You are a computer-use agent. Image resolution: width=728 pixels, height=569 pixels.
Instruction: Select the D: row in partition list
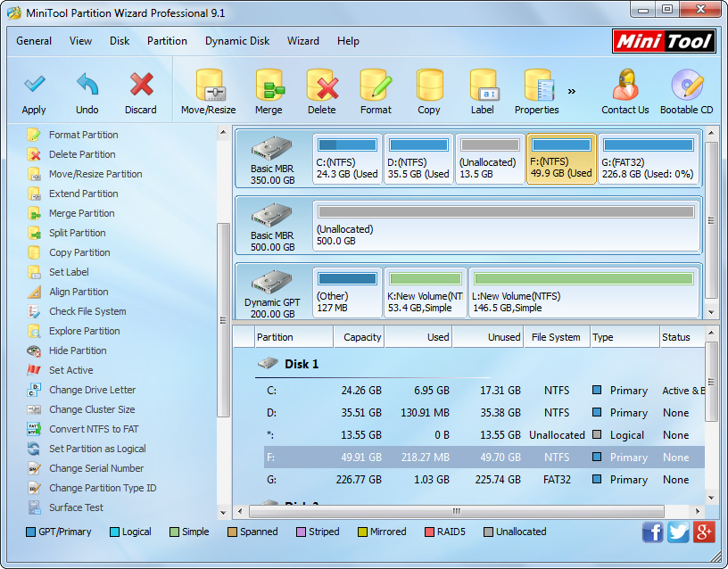(484, 413)
